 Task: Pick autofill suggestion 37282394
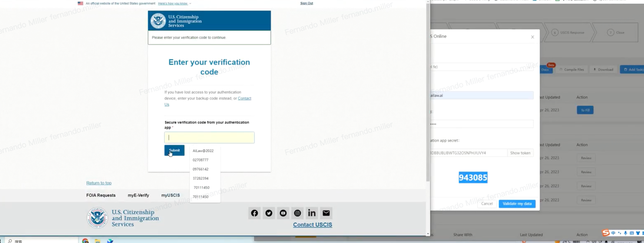tap(201, 179)
